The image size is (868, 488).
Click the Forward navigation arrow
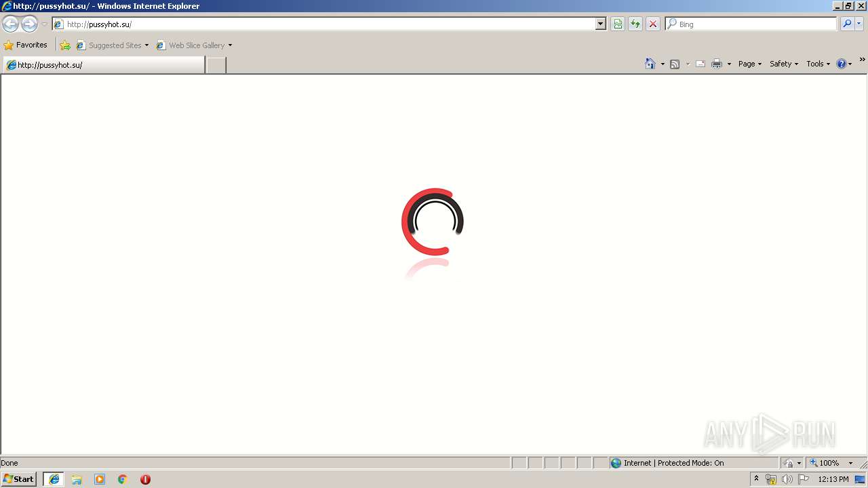point(29,24)
